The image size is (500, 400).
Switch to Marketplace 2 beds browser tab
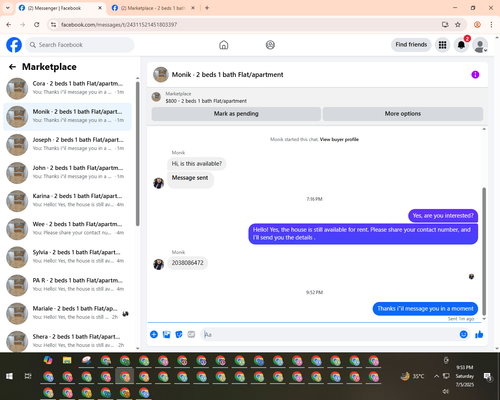[153, 8]
